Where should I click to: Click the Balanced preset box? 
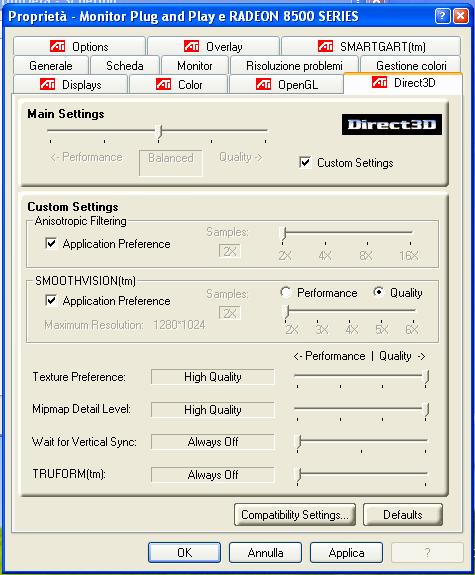pyautogui.click(x=171, y=162)
